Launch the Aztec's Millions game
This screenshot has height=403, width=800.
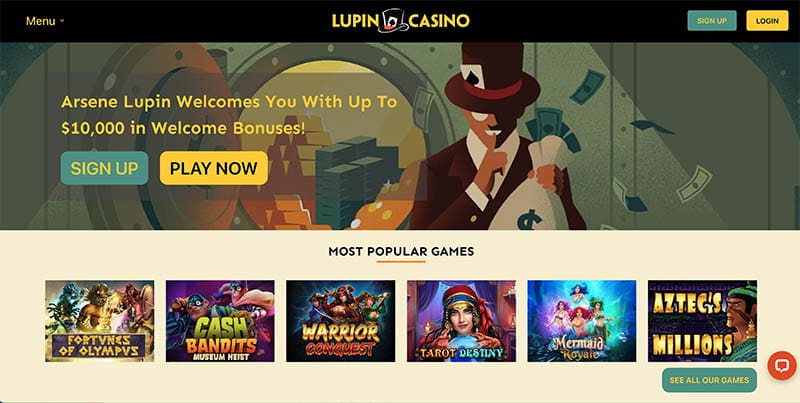(x=703, y=321)
